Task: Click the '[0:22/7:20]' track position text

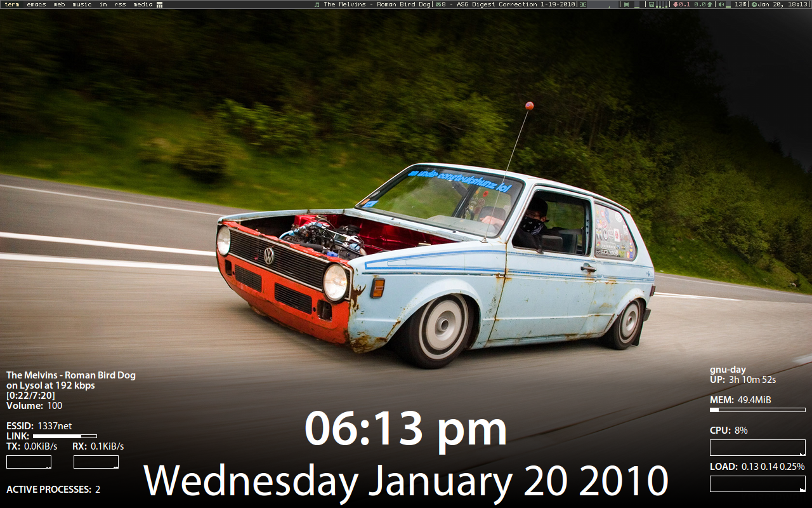Action: point(31,396)
